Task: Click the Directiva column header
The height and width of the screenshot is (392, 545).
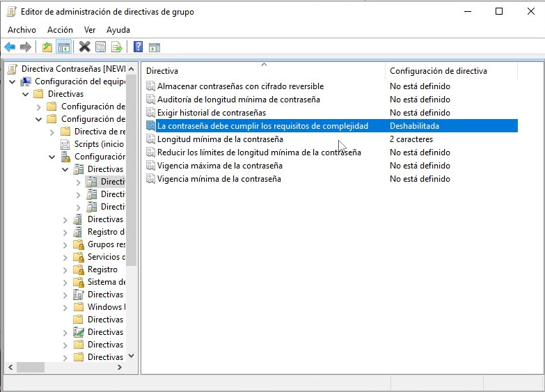Action: pos(162,71)
